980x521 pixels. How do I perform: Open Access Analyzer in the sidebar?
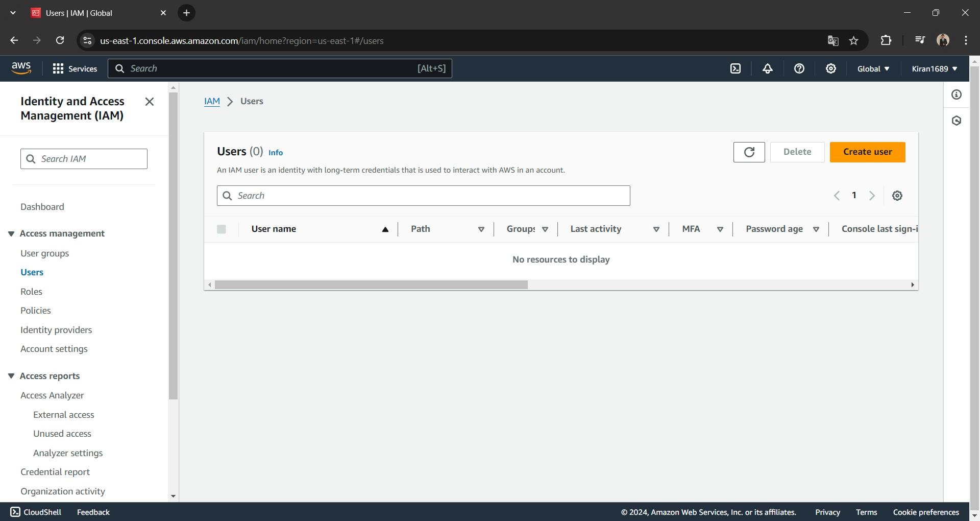(52, 395)
